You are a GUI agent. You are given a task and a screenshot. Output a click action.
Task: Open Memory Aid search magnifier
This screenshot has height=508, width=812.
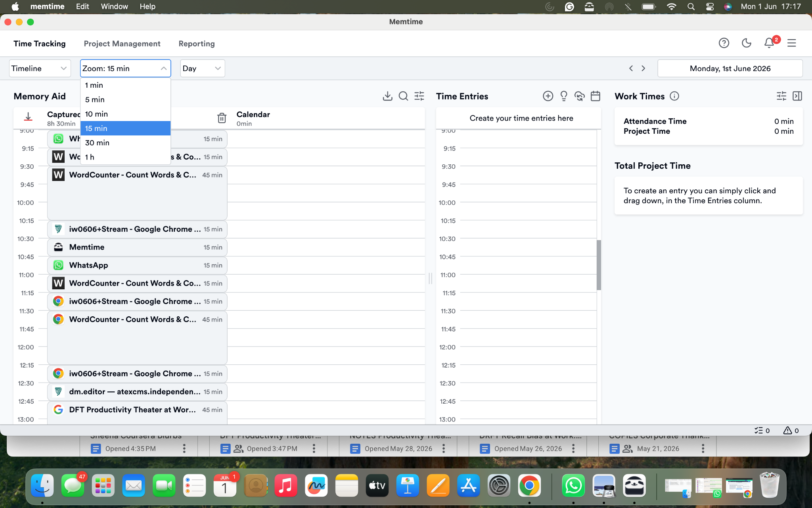403,96
